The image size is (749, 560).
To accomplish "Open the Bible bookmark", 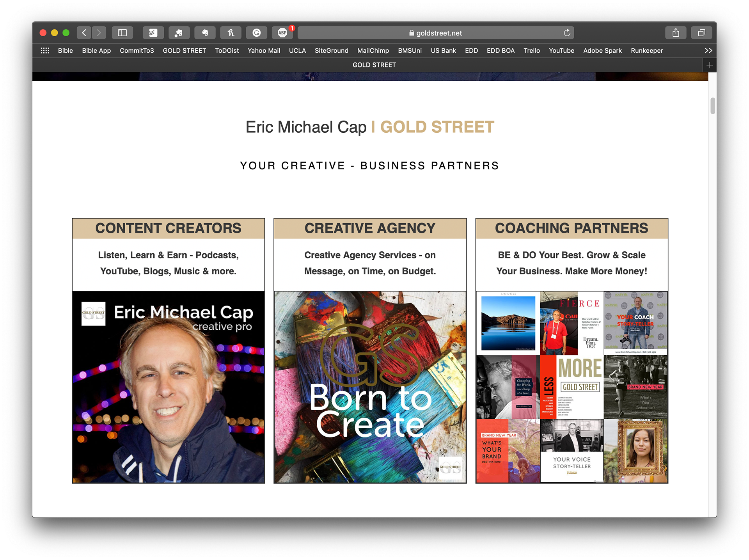I will click(x=66, y=50).
